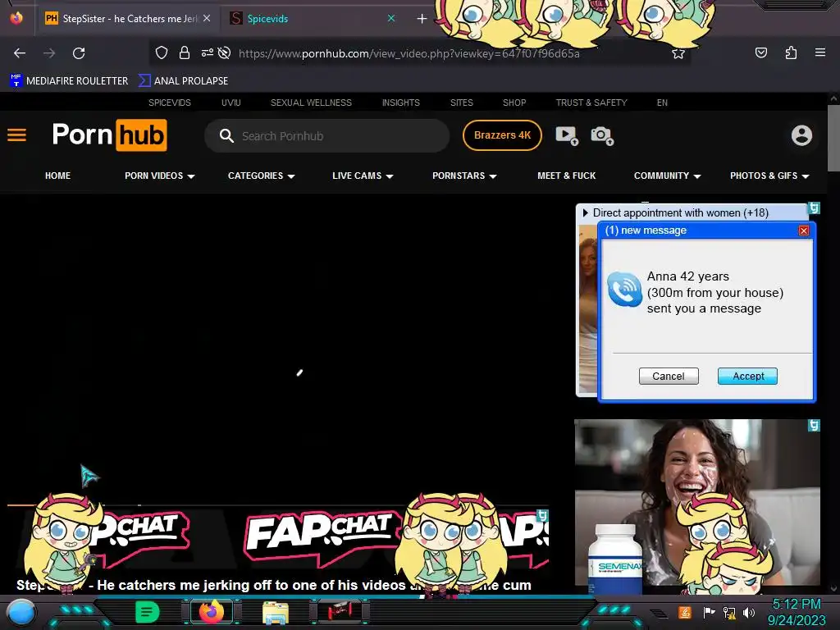Collapse the Direct appointment ad triangle
Viewport: 840px width, 630px height.
click(x=585, y=212)
